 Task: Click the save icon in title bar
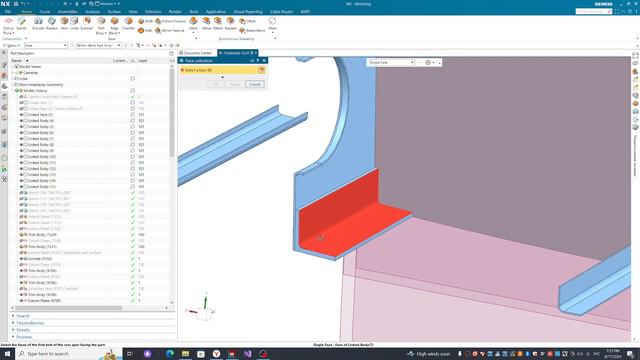pos(16,4)
